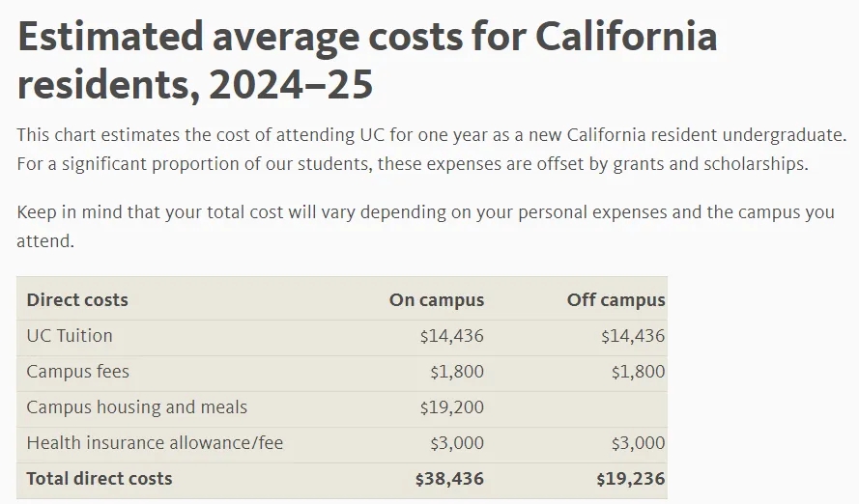The image size is (859, 504).
Task: Click the paragraph starting Keep in mind
Action: (x=425, y=226)
